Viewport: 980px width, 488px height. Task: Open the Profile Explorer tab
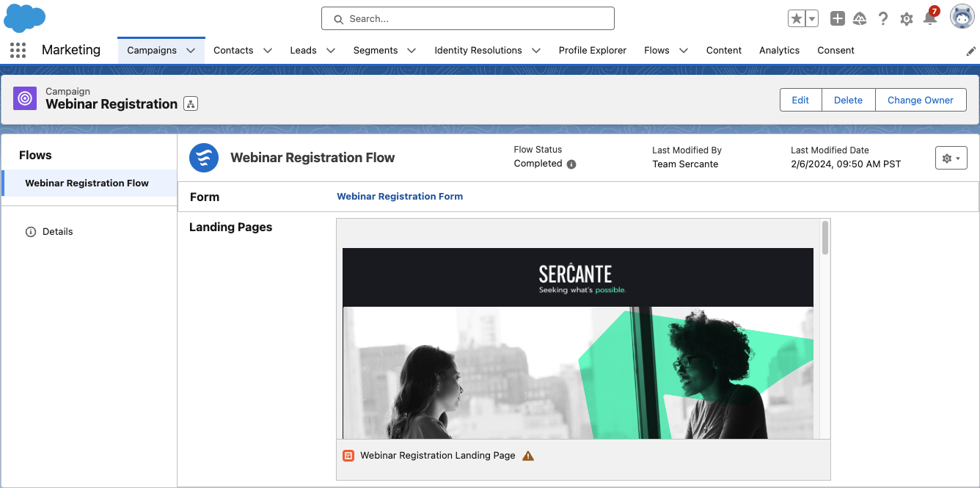click(x=593, y=51)
